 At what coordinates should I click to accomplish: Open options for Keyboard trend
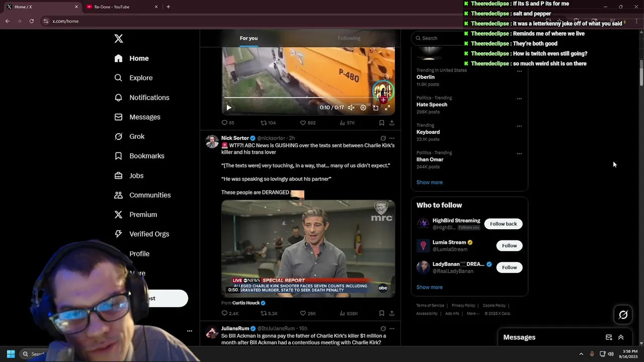click(x=519, y=126)
